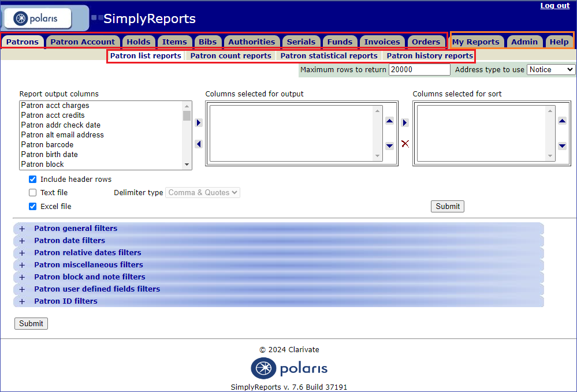Open the Invoices tab
Viewport: 577px width, 392px height.
click(x=382, y=42)
